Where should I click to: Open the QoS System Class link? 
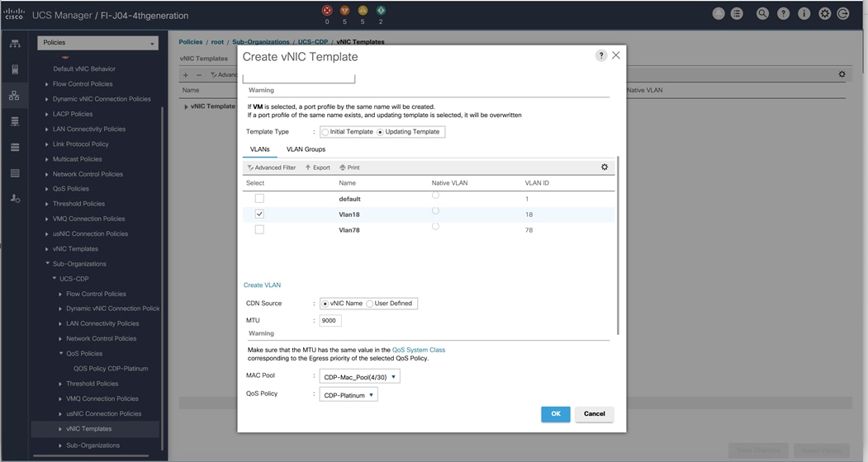419,350
